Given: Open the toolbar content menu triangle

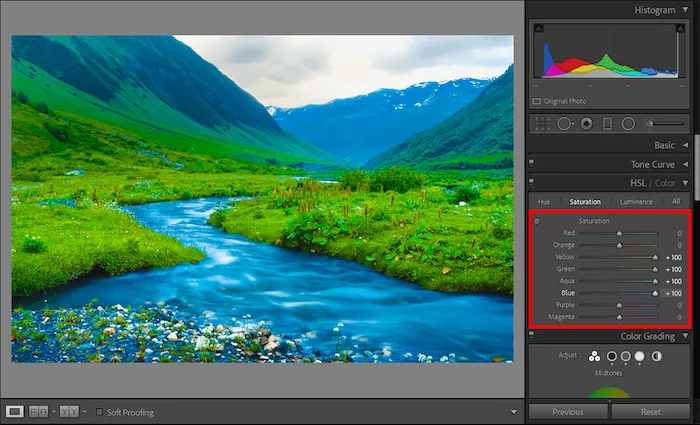Looking at the screenshot, I should click(x=513, y=412).
